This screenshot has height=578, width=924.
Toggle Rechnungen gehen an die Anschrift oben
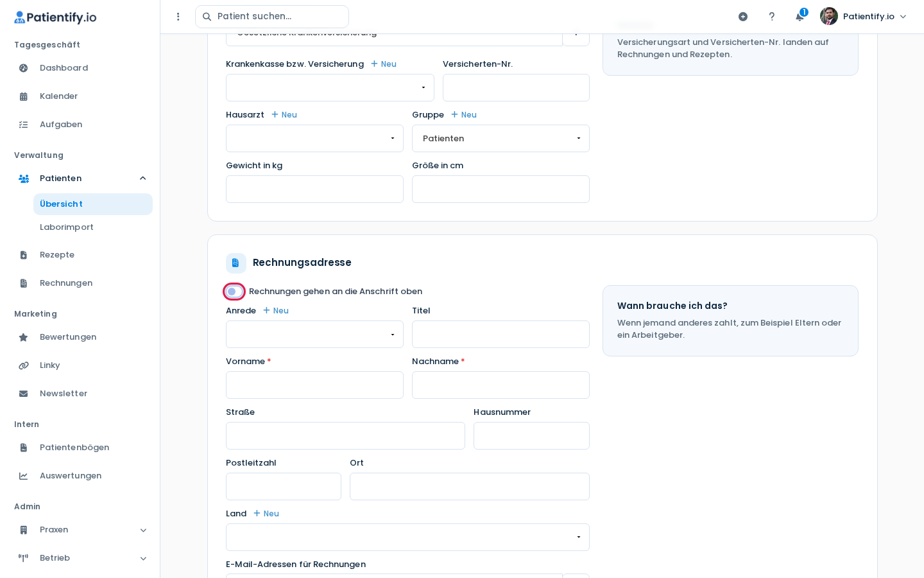234,292
